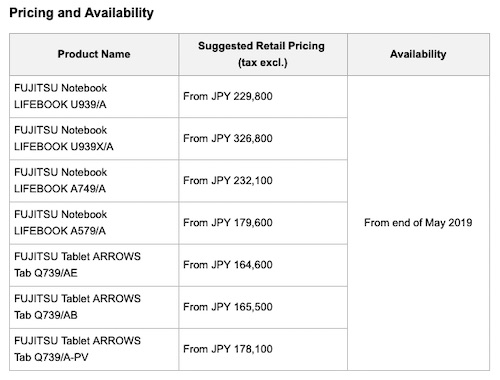Select the price From JPY 326,800

tap(228, 138)
